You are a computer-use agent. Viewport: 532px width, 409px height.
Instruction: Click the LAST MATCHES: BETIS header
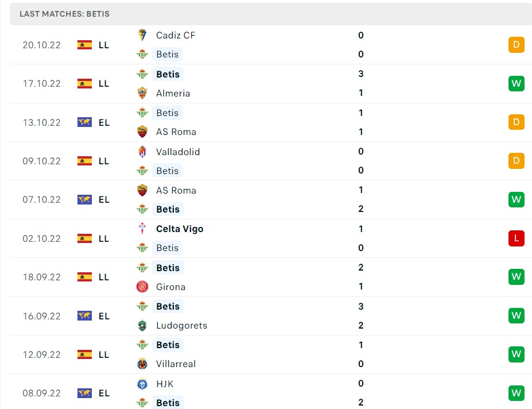65,14
